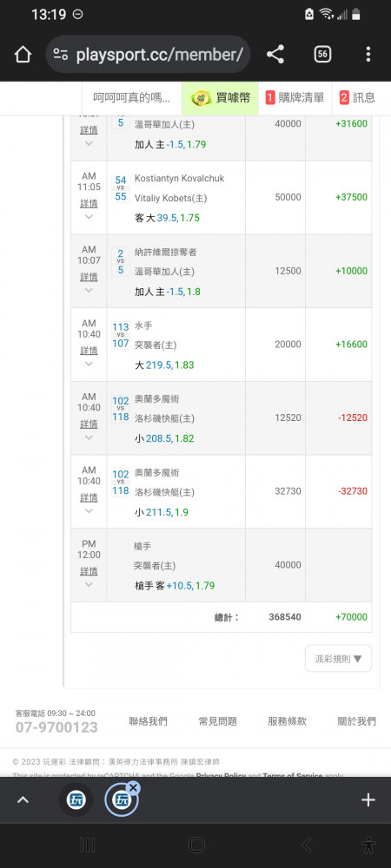The image size is (391, 868).
Task: Open the 買噱幣 tab
Action: point(220,99)
